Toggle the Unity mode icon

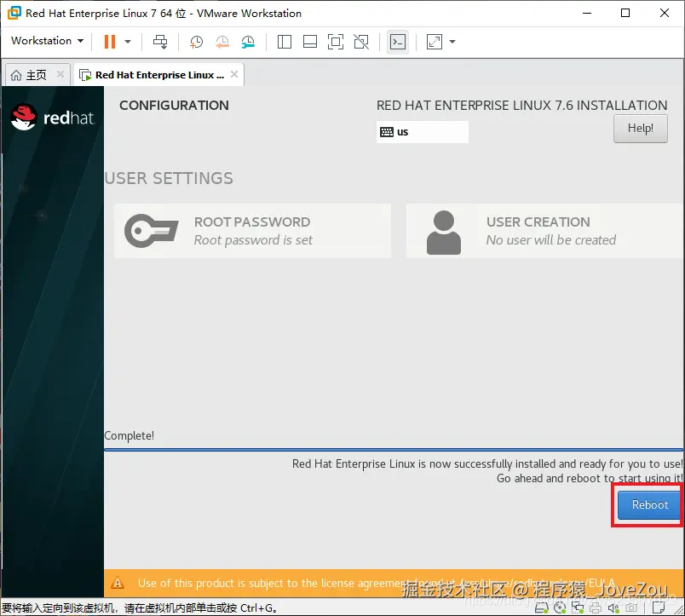[x=361, y=42]
